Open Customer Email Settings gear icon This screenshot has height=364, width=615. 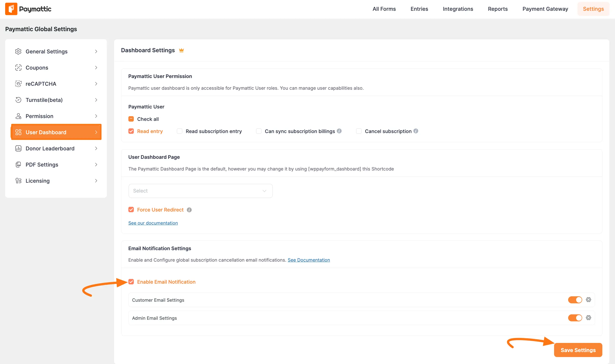pyautogui.click(x=588, y=300)
